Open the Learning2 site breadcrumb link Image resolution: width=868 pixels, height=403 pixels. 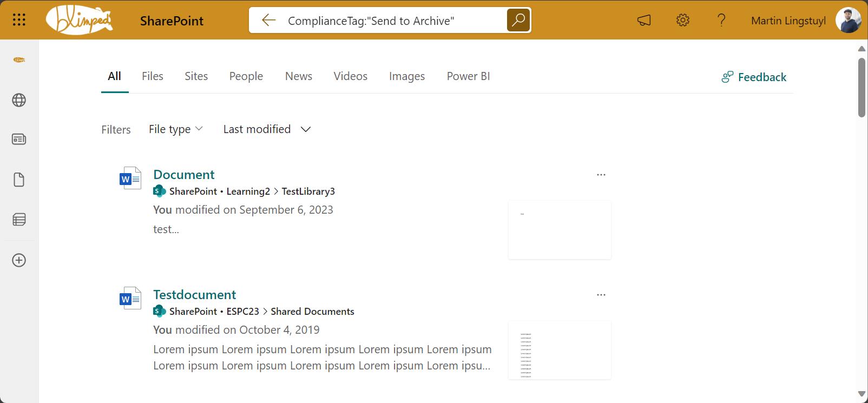248,191
